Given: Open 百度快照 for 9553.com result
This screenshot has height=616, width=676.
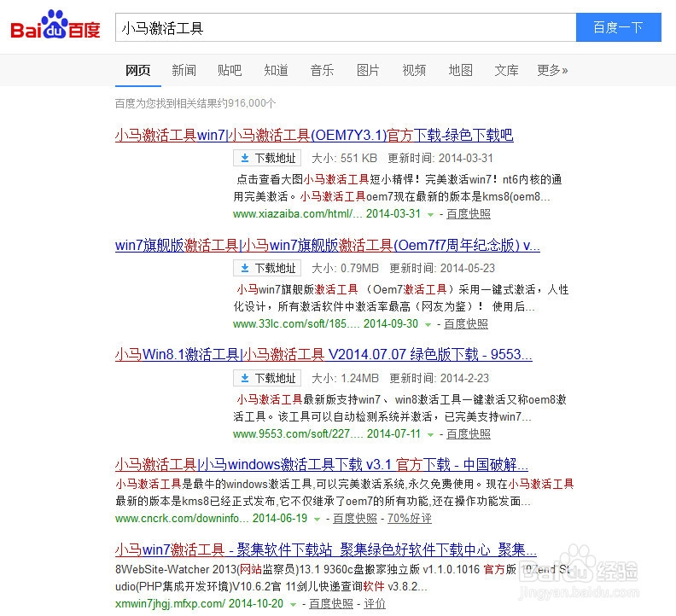Looking at the screenshot, I should (469, 433).
